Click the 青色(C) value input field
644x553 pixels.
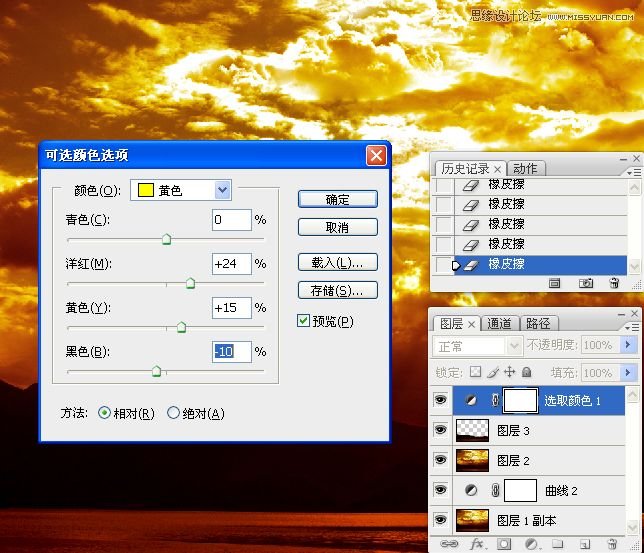(x=232, y=220)
